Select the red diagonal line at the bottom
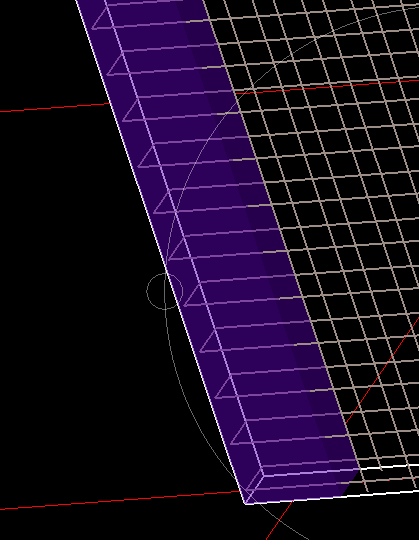 tap(279, 521)
